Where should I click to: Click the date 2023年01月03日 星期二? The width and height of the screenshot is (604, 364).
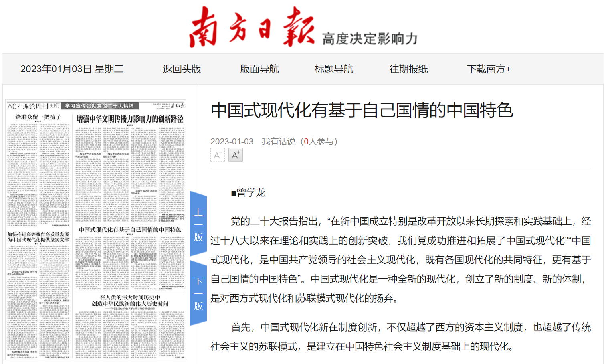[73, 69]
